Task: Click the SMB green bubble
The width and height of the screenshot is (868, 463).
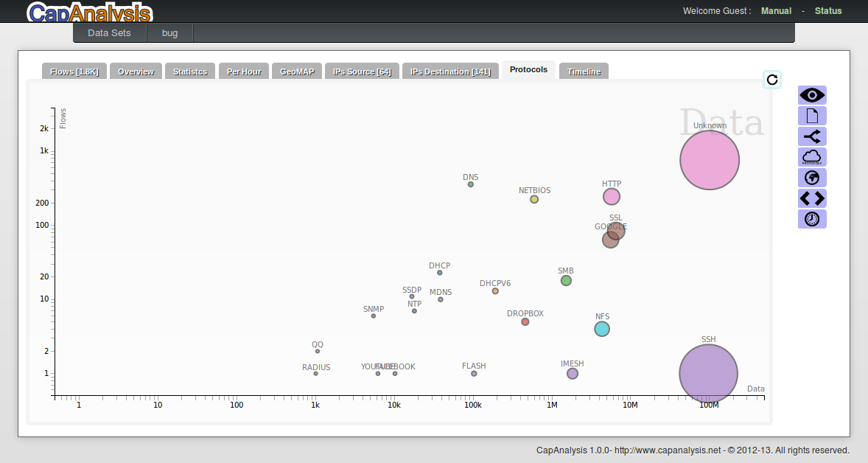Action: pyautogui.click(x=566, y=281)
